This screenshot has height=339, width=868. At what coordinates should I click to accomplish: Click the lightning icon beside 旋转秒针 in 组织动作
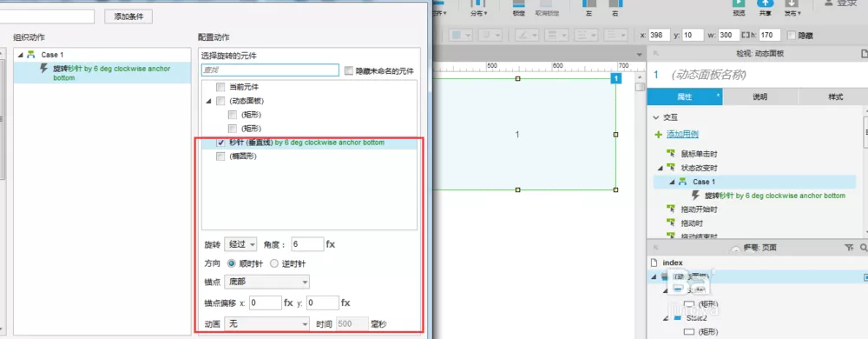tap(44, 68)
